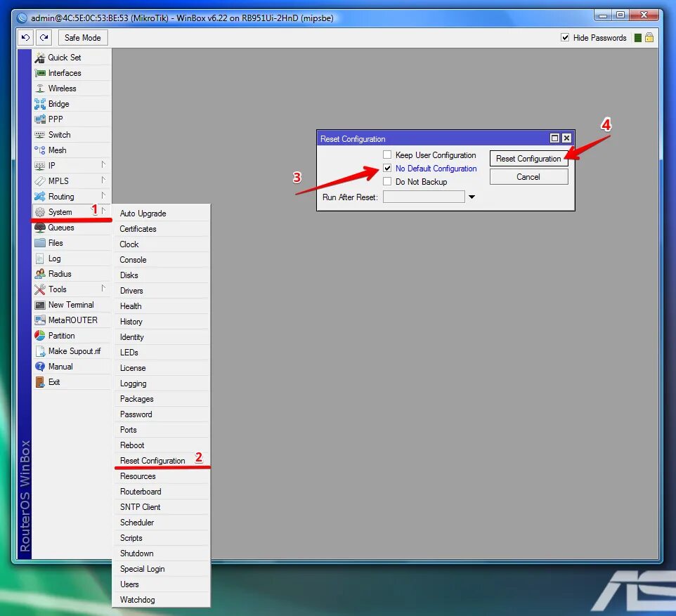Click the Partition pie icon
This screenshot has width=676, height=616.
click(39, 335)
